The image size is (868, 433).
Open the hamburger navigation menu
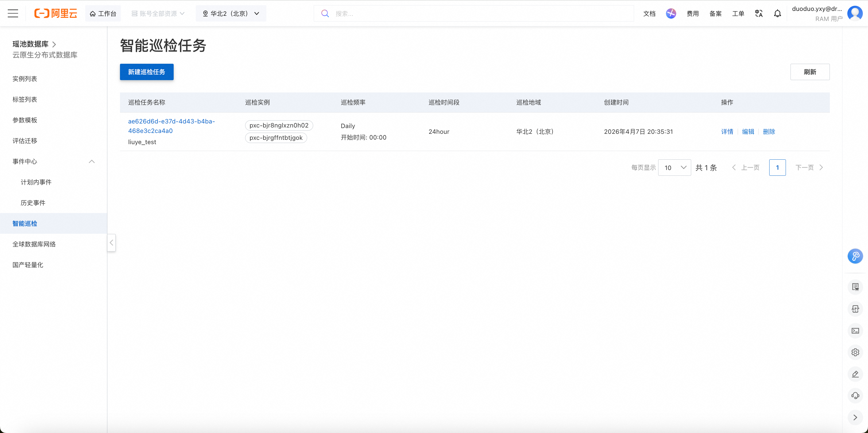pyautogui.click(x=13, y=13)
